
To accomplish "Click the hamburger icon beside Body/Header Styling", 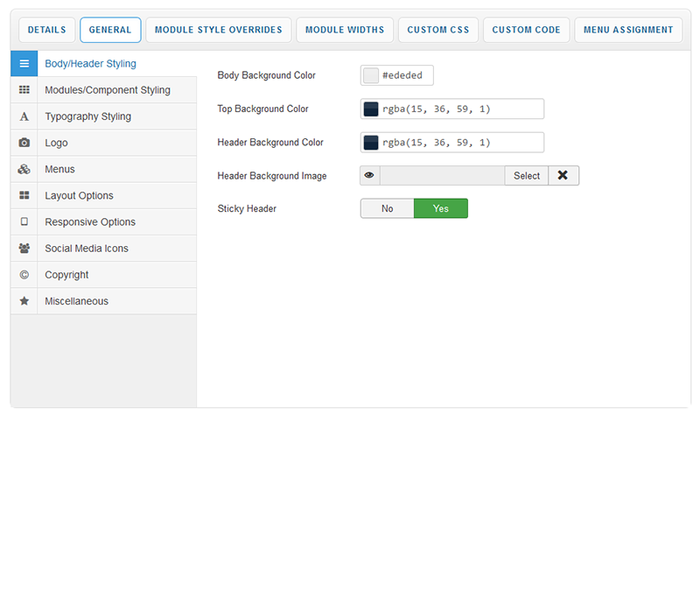I will pyautogui.click(x=24, y=64).
